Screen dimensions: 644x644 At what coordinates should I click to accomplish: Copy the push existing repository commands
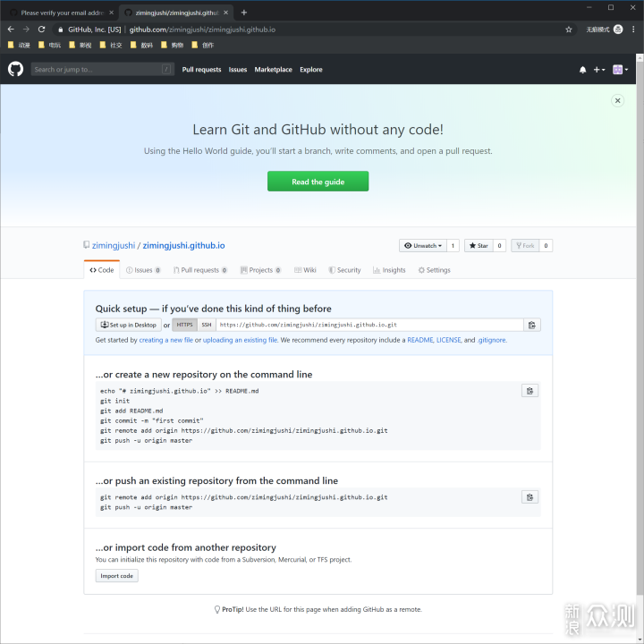point(530,497)
